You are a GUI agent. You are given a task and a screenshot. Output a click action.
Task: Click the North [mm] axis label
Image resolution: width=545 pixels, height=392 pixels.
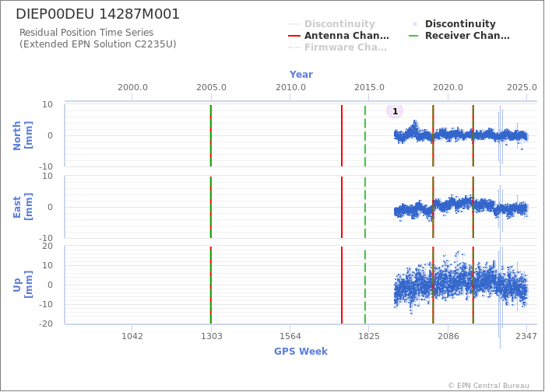click(23, 135)
